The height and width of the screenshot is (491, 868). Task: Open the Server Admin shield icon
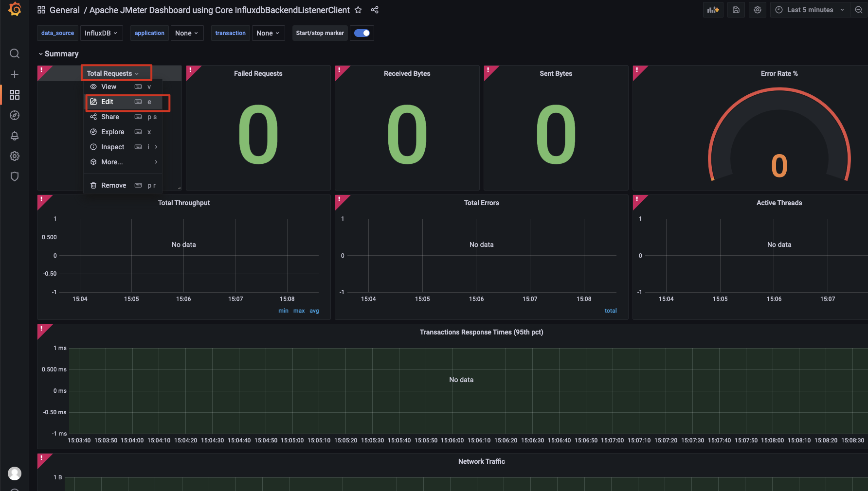(15, 176)
